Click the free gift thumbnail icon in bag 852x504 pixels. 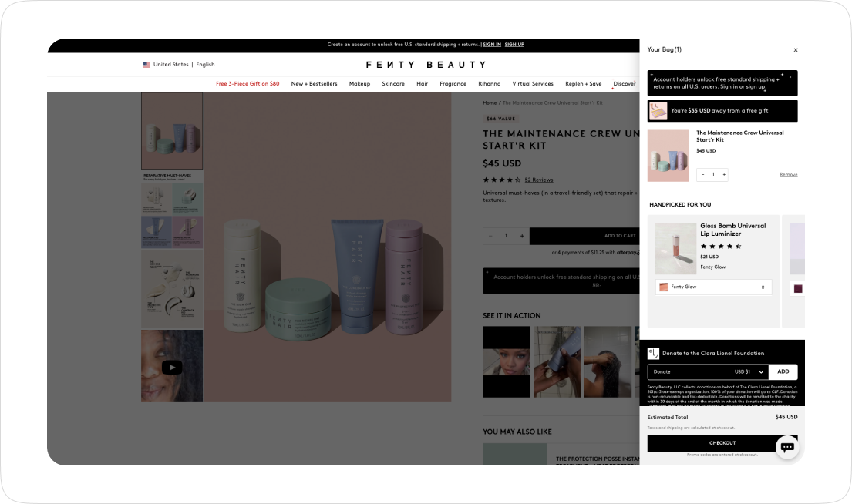tap(658, 111)
